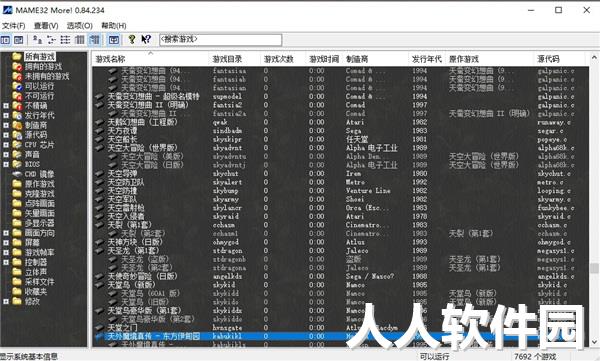
Task: Sort by 游戏次数 column header
Action: tap(283, 59)
